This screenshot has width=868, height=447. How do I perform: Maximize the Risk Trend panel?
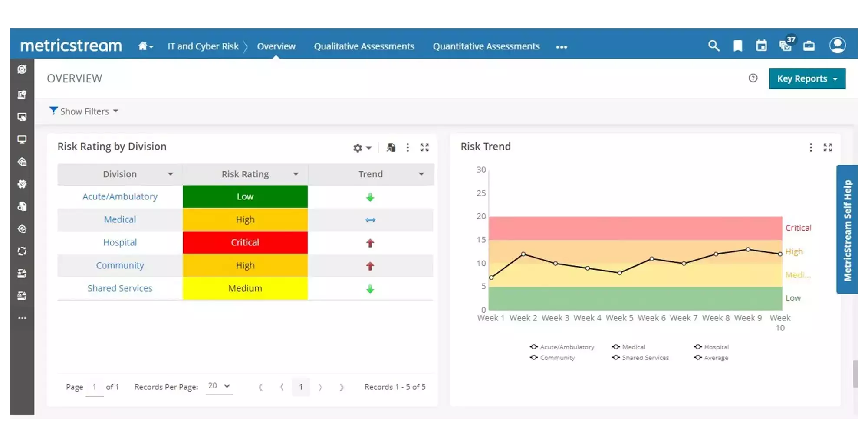tap(828, 147)
